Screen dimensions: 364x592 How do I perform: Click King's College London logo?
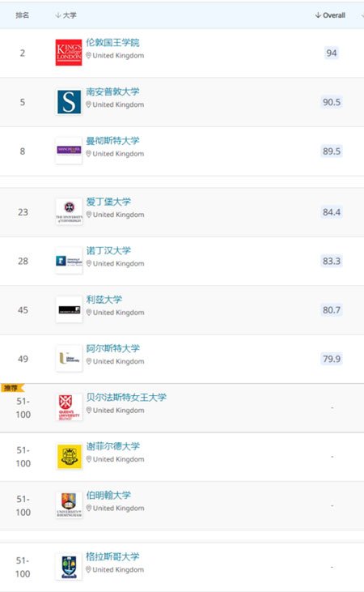tap(69, 53)
